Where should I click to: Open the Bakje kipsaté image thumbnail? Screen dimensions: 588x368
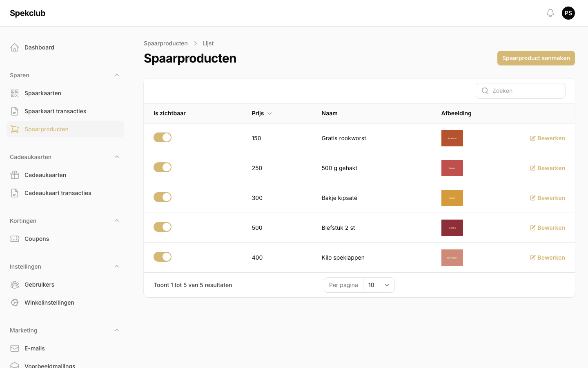pyautogui.click(x=452, y=198)
